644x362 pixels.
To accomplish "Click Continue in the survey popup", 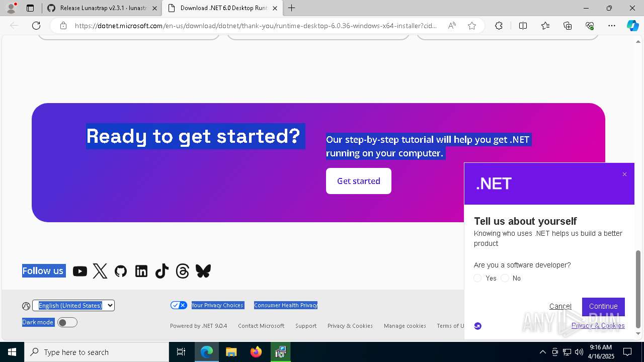I will click(603, 306).
